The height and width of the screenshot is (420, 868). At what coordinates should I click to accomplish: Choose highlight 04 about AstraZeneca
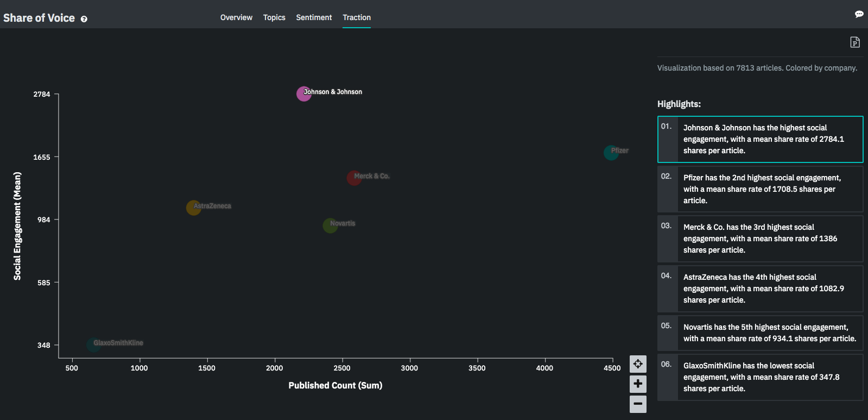pos(760,289)
